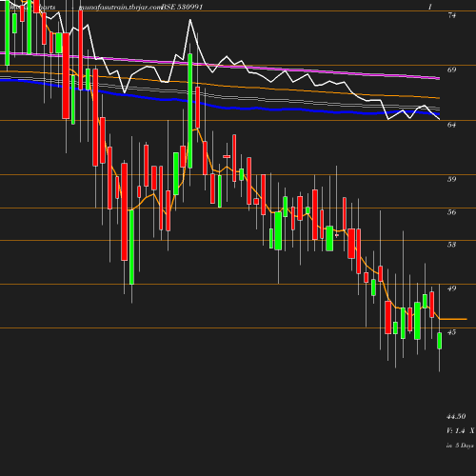Click the '69' price axis label
Image resolution: width=476 pixels, height=476 pixels.
tap(452, 69)
